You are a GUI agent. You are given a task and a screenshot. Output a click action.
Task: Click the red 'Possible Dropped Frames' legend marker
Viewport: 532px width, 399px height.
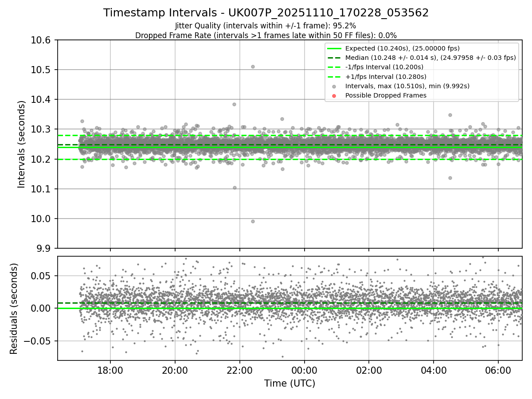point(334,96)
